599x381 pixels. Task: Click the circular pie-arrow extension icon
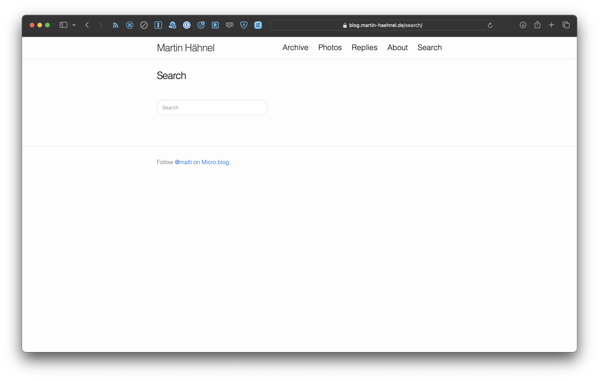pos(201,25)
